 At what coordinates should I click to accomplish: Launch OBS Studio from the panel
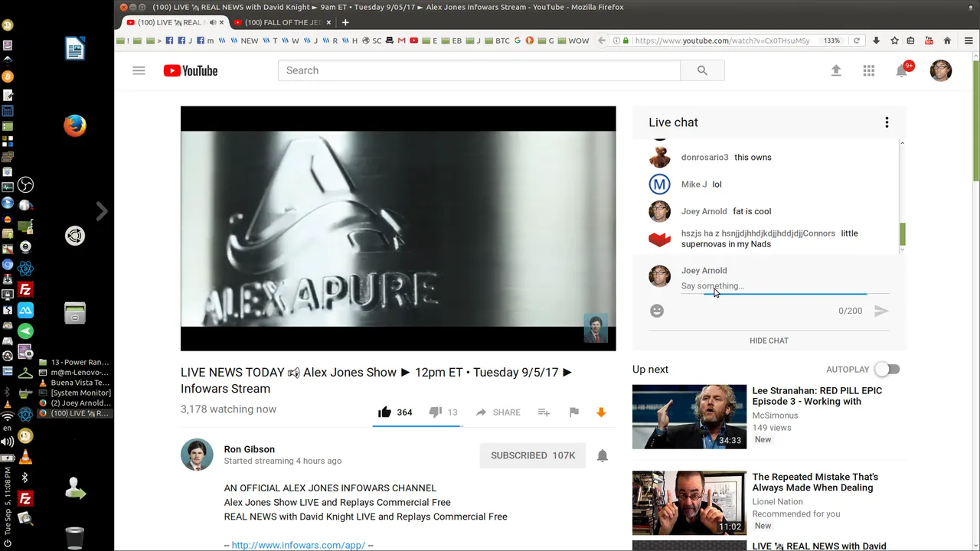click(x=25, y=185)
